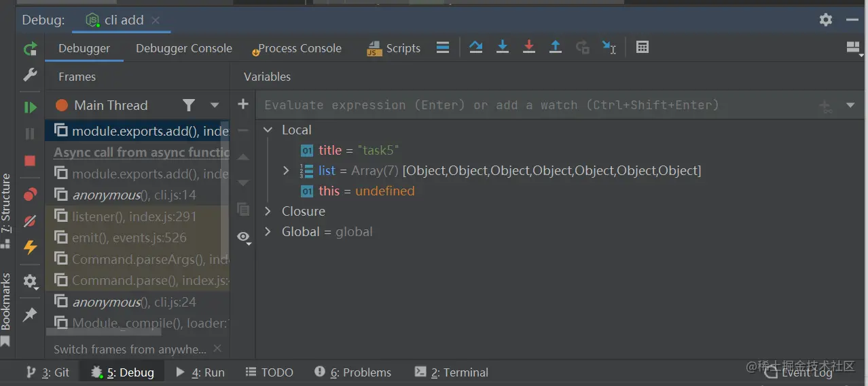Open the Main Thread dropdown
This screenshot has height=386, width=868.
tap(215, 105)
